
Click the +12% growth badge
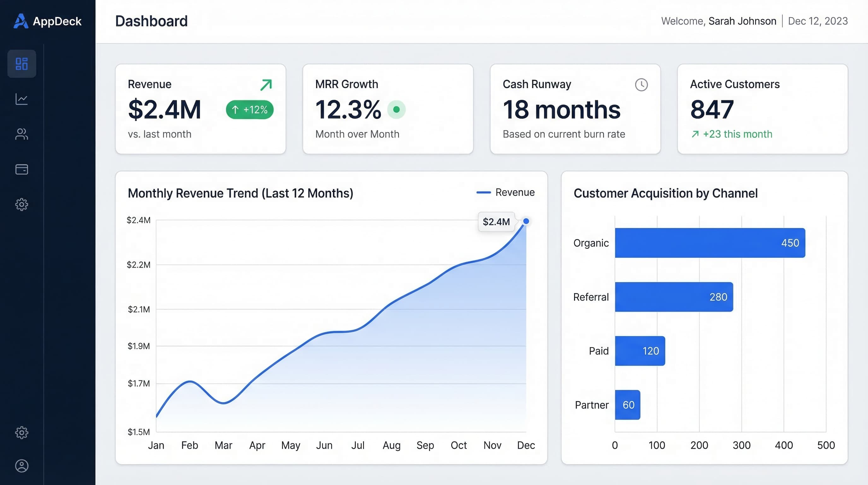249,110
